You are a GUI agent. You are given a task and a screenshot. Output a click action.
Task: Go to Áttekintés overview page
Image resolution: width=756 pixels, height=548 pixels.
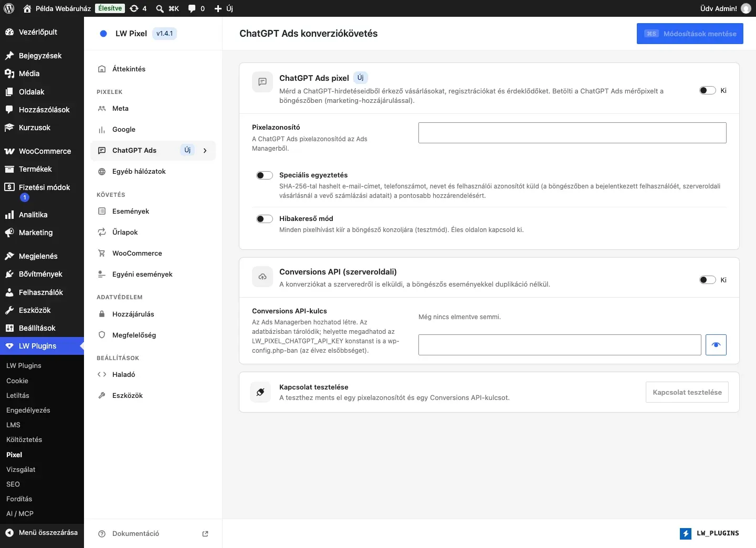[153, 69]
